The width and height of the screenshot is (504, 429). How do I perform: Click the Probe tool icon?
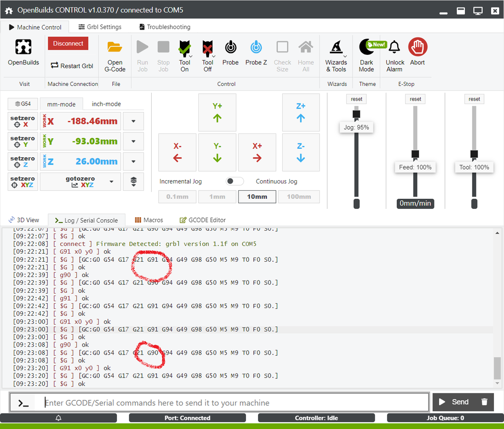point(230,47)
